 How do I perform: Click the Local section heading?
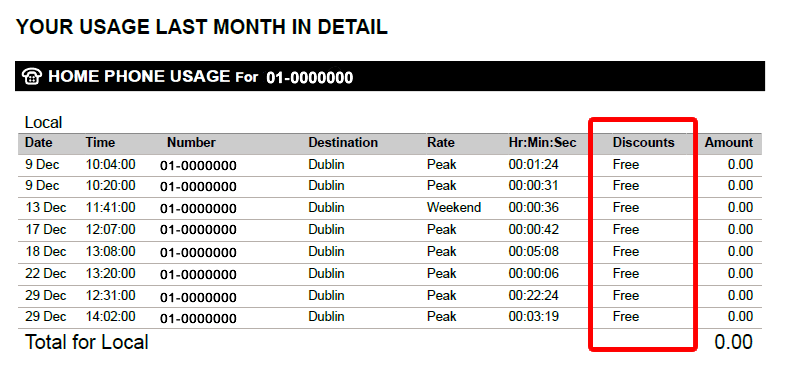(x=44, y=123)
